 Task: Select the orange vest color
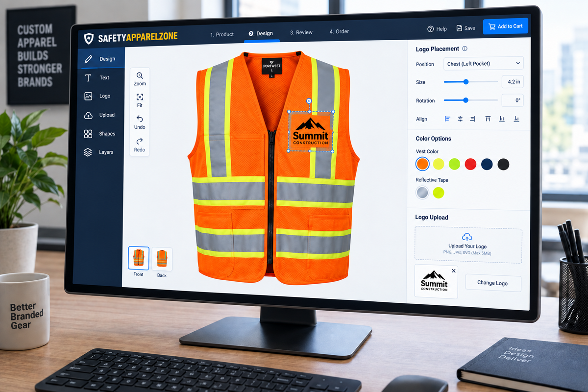point(422,164)
